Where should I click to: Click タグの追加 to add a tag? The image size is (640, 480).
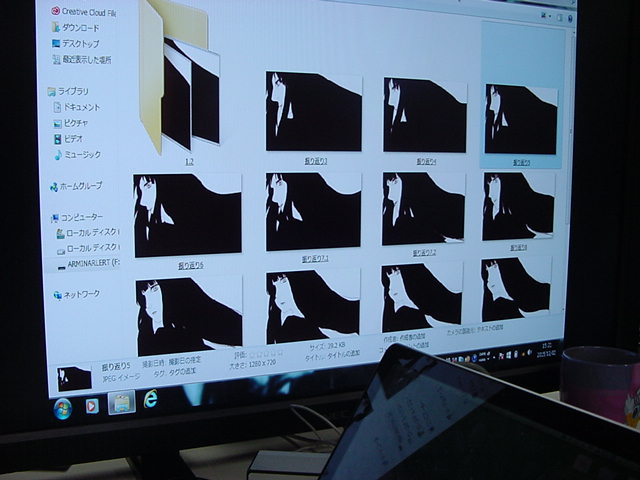click(x=182, y=372)
